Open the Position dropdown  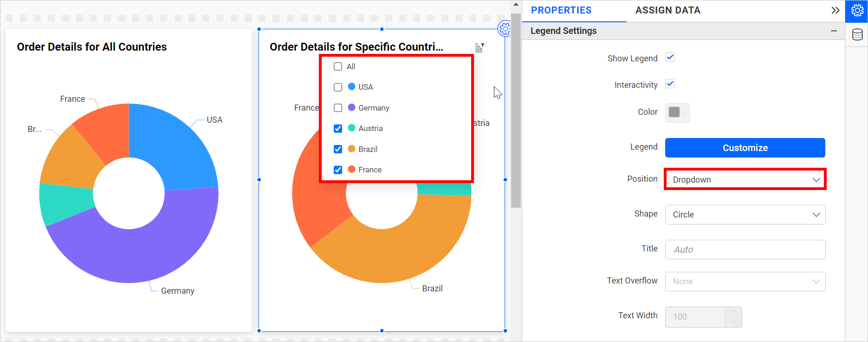pyautogui.click(x=745, y=180)
